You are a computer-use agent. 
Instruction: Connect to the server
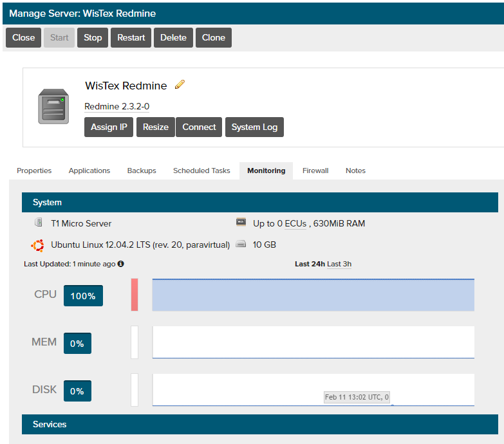click(x=199, y=127)
